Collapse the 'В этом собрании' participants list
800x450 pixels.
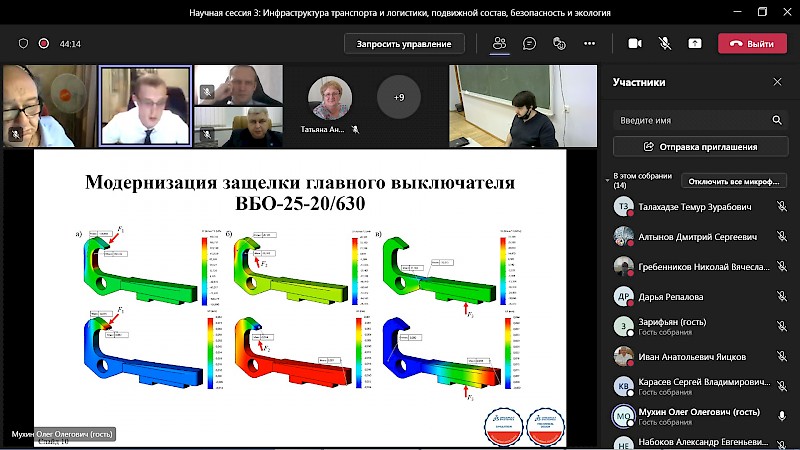pos(608,181)
